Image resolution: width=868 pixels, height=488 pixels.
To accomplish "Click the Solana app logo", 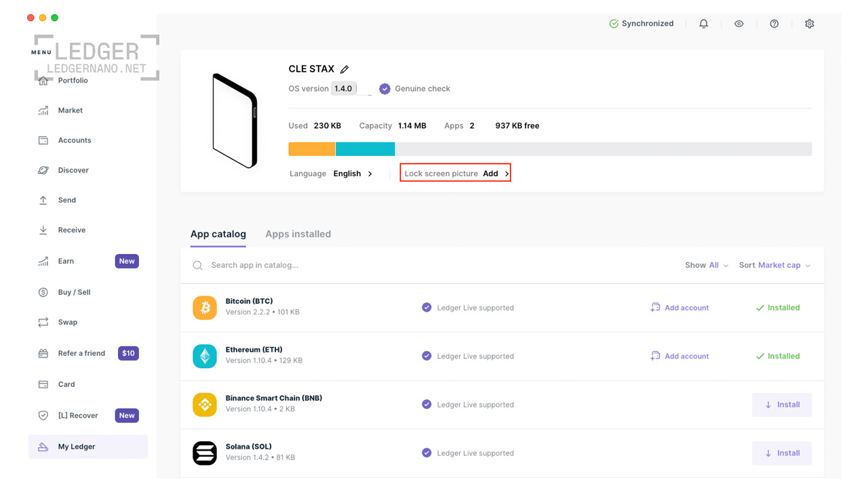I will (205, 453).
